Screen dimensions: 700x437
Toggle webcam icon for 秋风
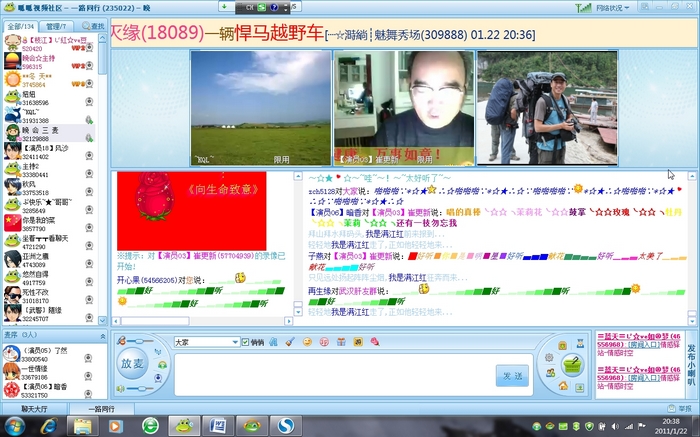tap(89, 191)
